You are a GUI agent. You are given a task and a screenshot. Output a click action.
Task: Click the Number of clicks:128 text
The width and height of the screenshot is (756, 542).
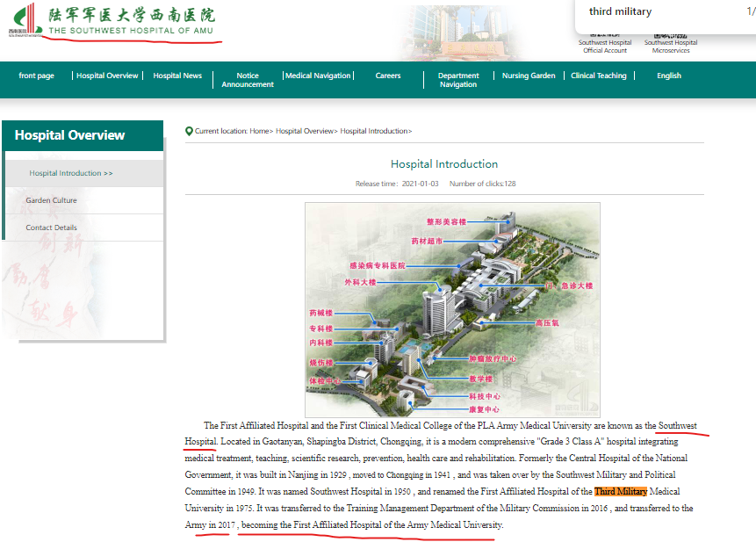coord(483,184)
